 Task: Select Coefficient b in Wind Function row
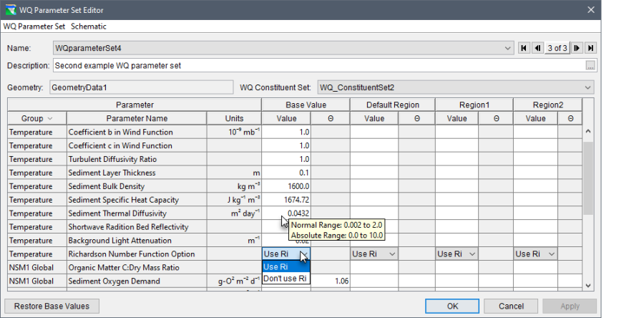pyautogui.click(x=137, y=132)
